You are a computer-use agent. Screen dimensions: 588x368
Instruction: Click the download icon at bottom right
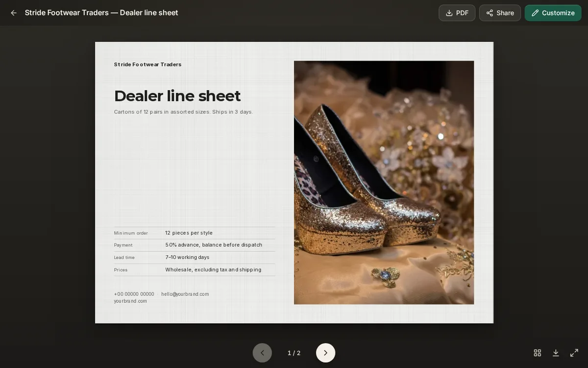556,353
